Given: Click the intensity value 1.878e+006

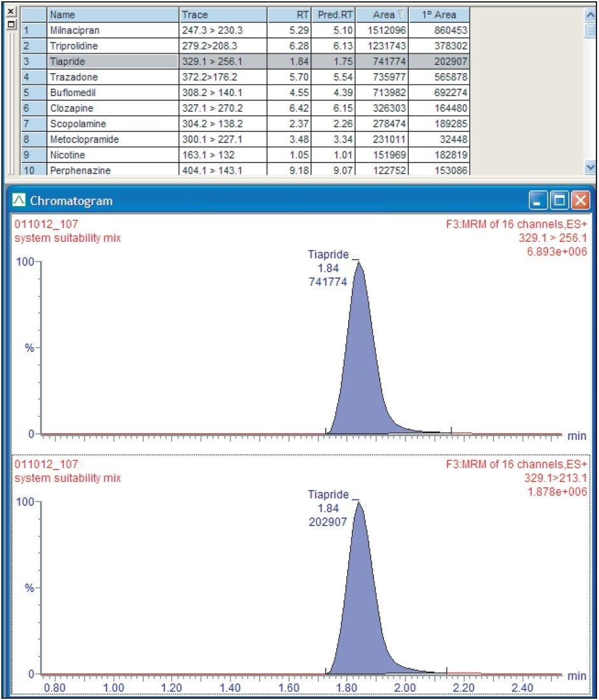Looking at the screenshot, I should 557,492.
